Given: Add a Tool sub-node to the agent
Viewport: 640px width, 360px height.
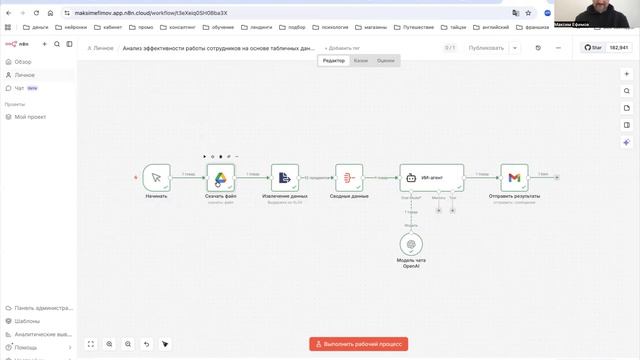Looking at the screenshot, I should (452, 211).
